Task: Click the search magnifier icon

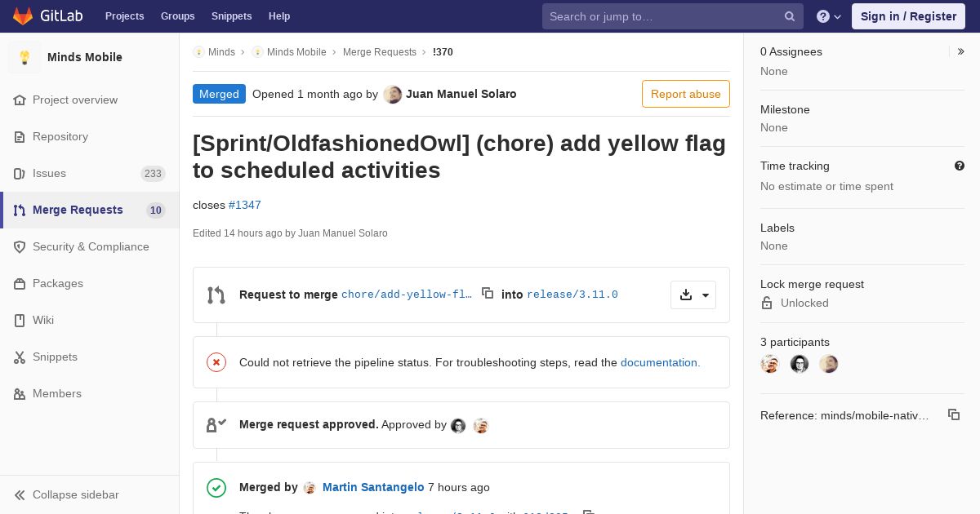Action: pos(790,16)
